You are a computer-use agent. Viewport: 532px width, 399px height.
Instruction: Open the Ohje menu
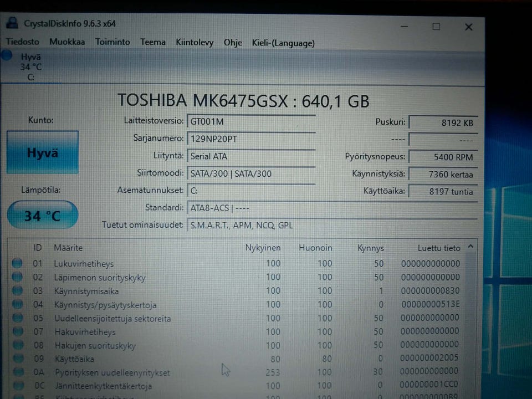233,43
